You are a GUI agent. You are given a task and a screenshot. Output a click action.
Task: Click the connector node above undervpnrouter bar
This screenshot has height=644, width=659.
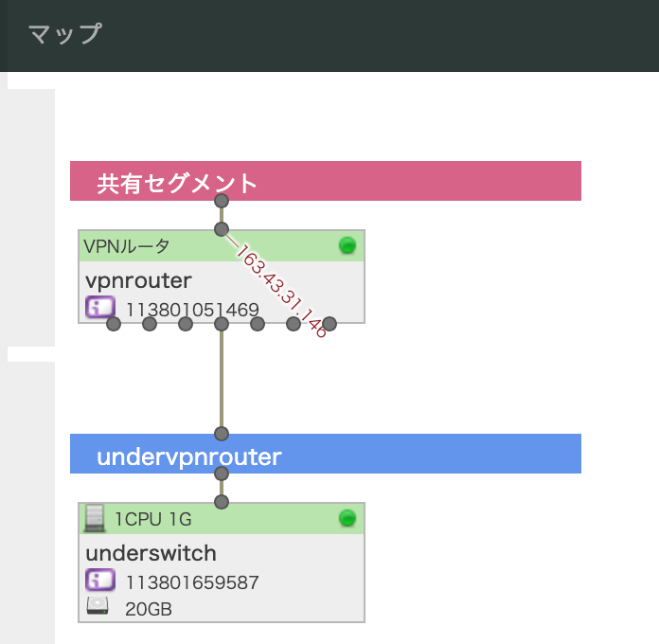(222, 434)
